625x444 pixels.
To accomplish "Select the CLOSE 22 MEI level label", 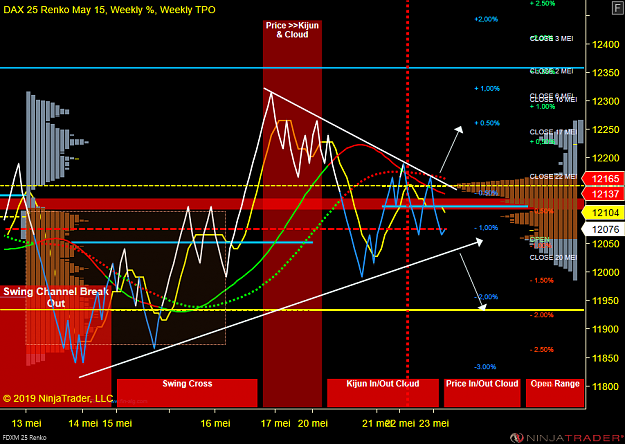I will click(x=553, y=177).
